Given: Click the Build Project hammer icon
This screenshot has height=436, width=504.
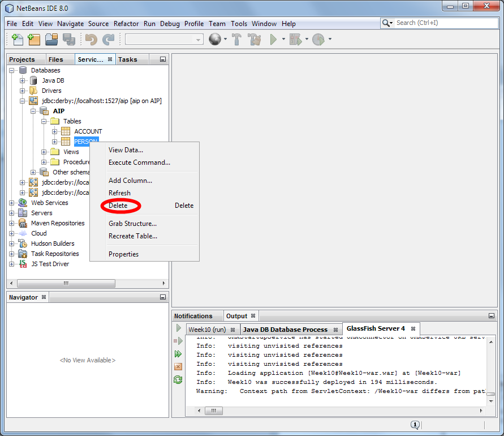Looking at the screenshot, I should click(x=236, y=39).
